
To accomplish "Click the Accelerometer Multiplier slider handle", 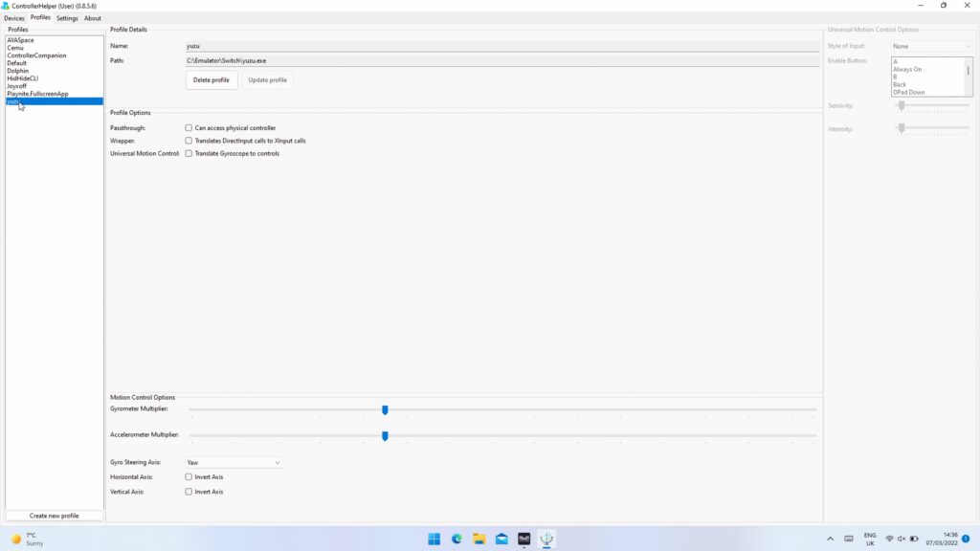I will coord(385,435).
